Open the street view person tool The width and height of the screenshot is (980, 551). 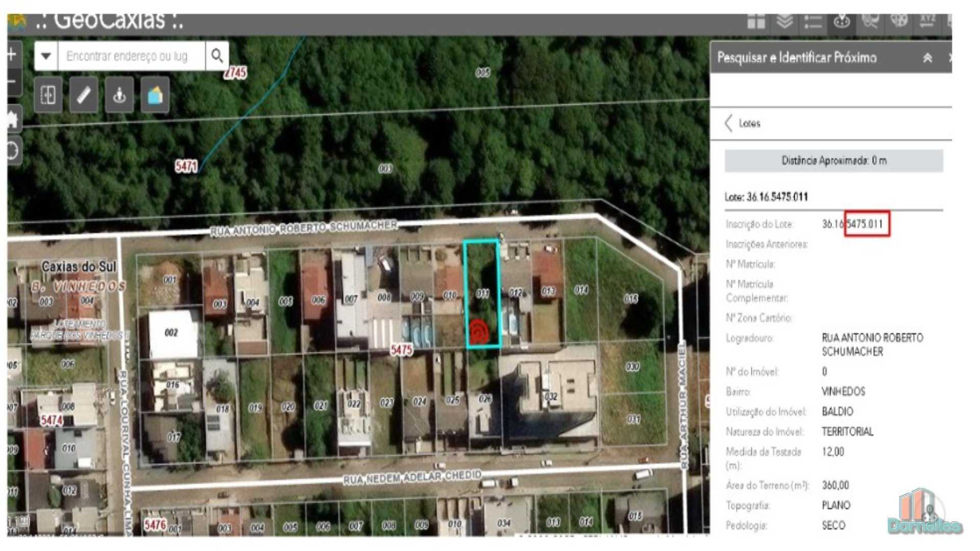pos(119,95)
